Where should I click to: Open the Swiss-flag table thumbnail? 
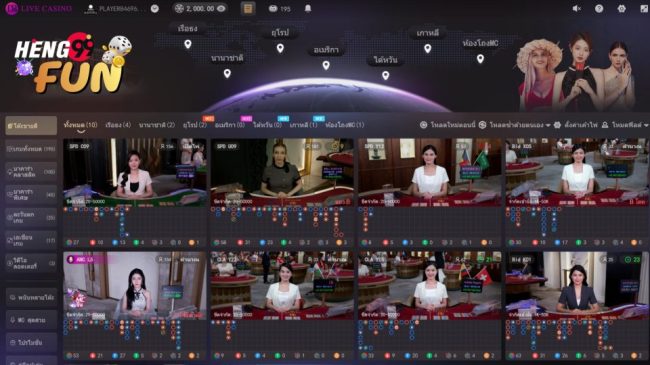click(430, 286)
